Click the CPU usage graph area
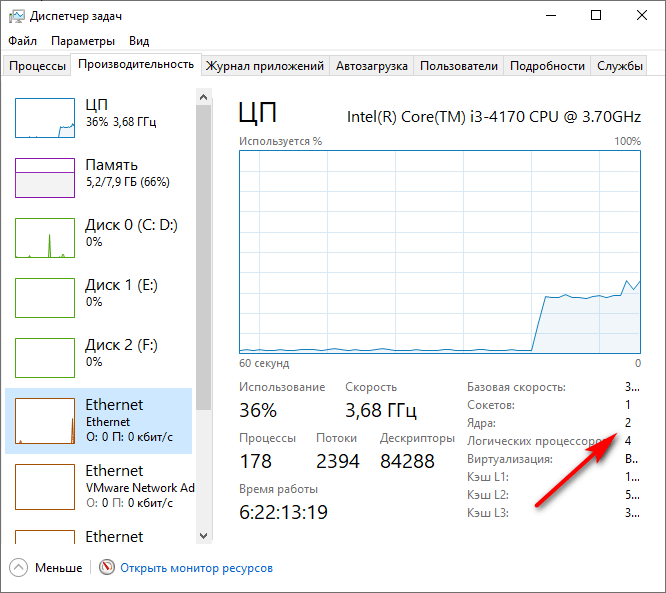This screenshot has width=666, height=593. pyautogui.click(x=440, y=252)
